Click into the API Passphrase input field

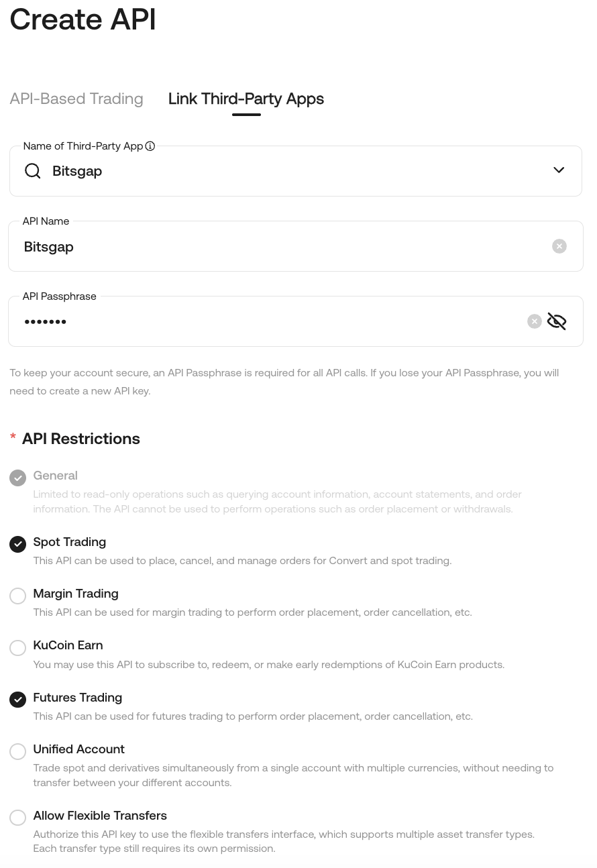tap(268, 322)
